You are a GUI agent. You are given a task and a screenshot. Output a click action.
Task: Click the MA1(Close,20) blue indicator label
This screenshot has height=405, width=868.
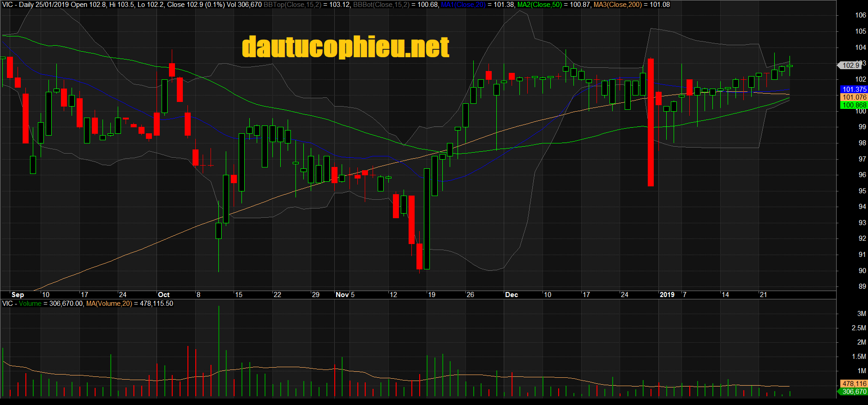coord(463,5)
